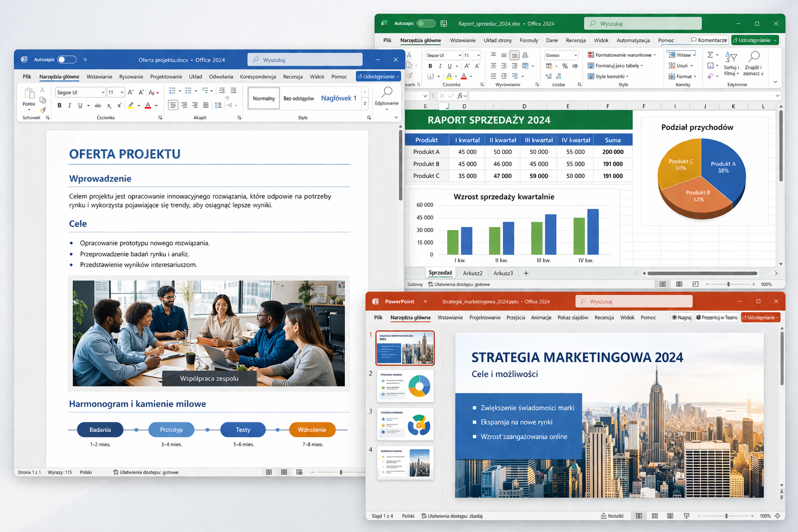The image size is (798, 532).
Task: Open Pokaz slajdów tab in PowerPoint
Action: [x=573, y=317]
